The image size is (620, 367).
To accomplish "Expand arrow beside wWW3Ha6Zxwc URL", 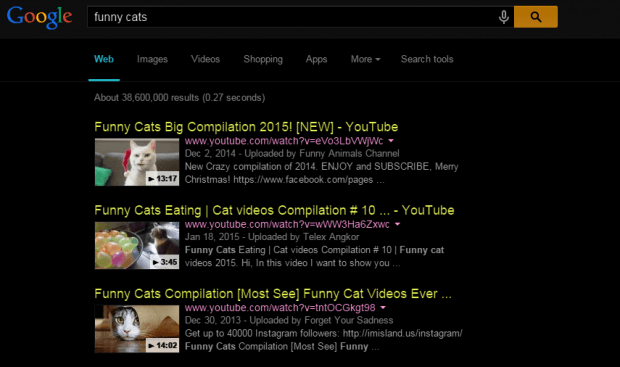I will click(x=397, y=224).
